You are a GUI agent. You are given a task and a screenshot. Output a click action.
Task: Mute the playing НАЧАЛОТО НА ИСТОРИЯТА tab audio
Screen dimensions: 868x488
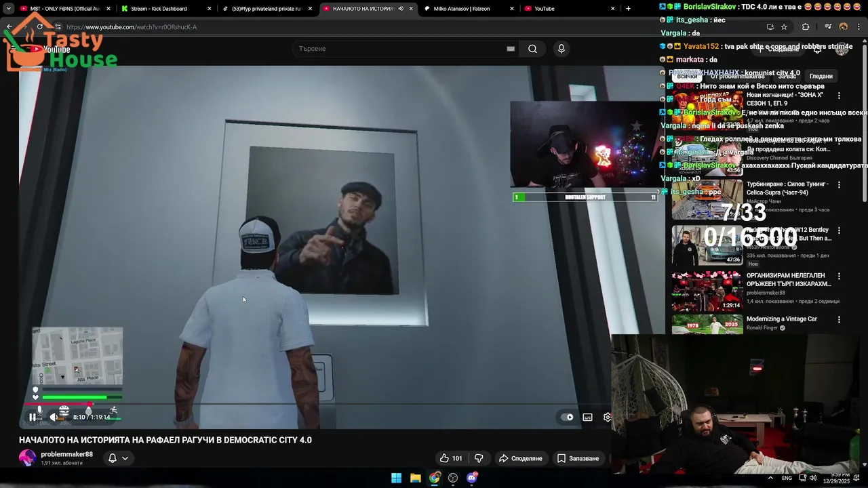pos(401,9)
